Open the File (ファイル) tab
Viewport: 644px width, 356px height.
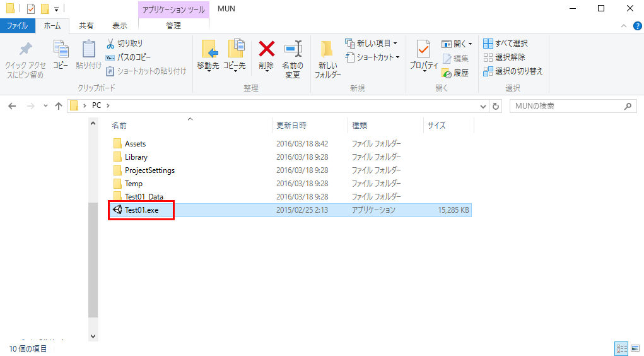(17, 25)
